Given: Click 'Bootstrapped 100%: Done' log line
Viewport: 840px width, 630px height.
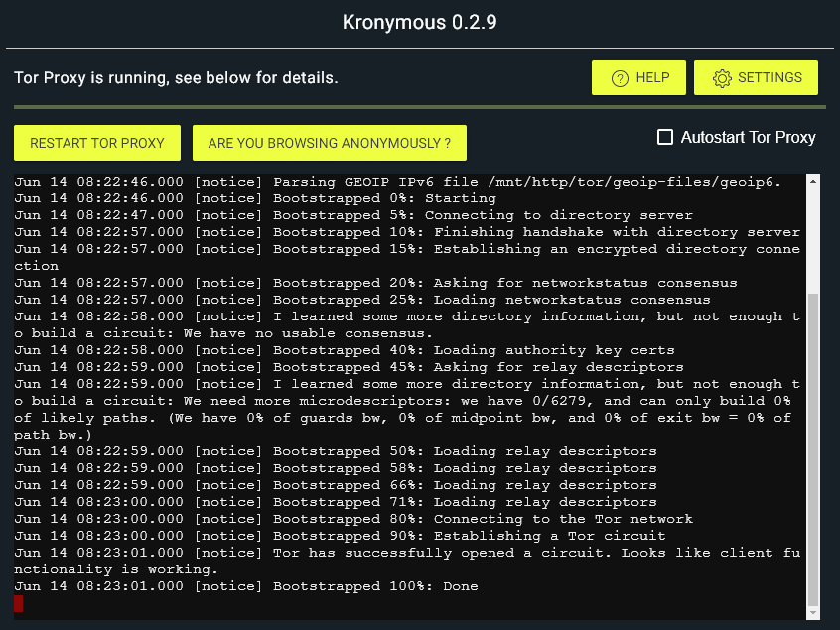Looking at the screenshot, I should (x=246, y=586).
